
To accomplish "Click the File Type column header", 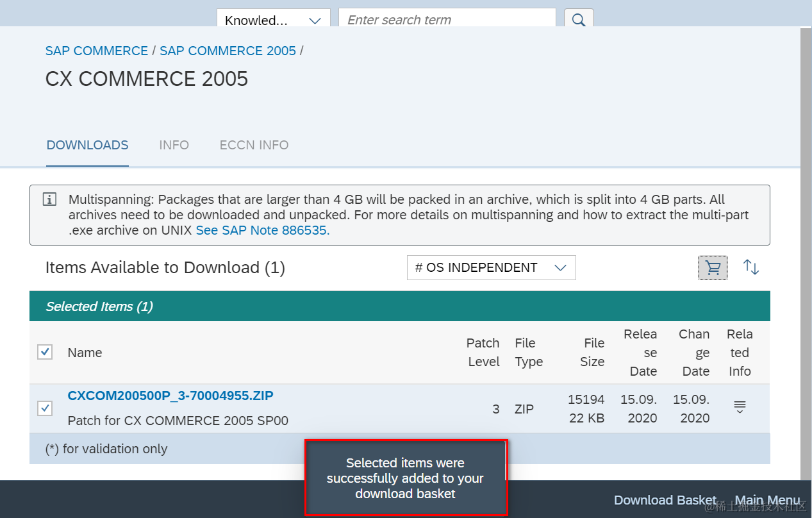I will point(529,353).
